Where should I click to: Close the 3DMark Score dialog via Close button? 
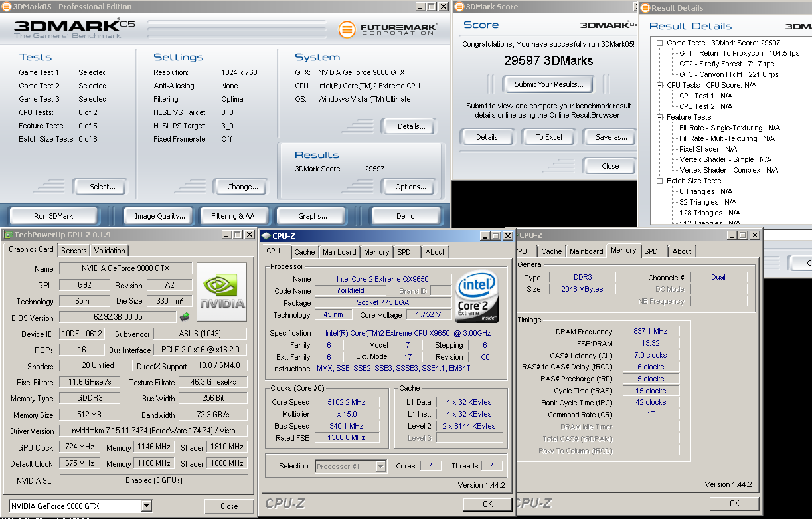[610, 166]
